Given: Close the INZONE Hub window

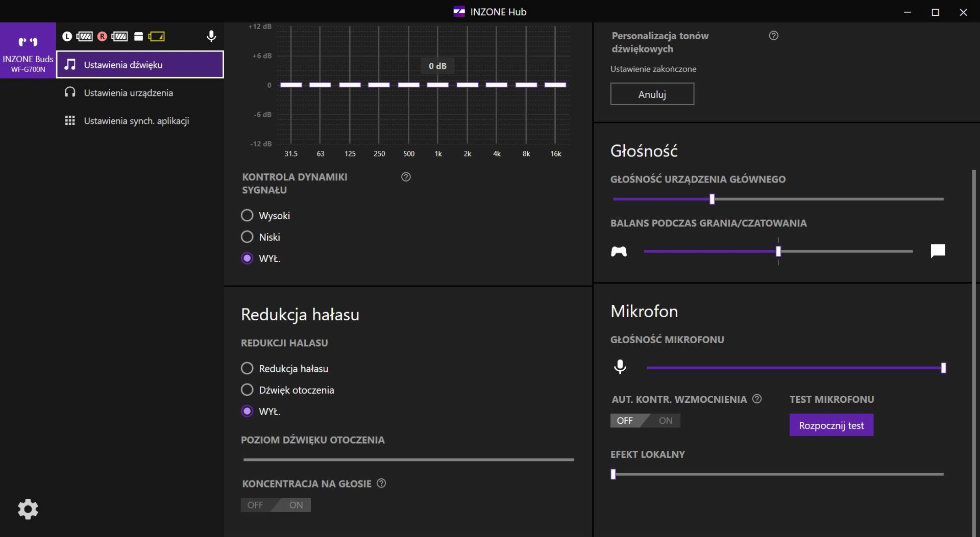Looking at the screenshot, I should click(x=963, y=11).
